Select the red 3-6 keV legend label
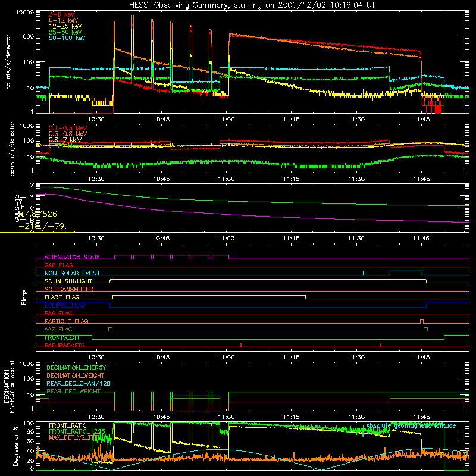This screenshot has height=476, width=476. (62, 14)
